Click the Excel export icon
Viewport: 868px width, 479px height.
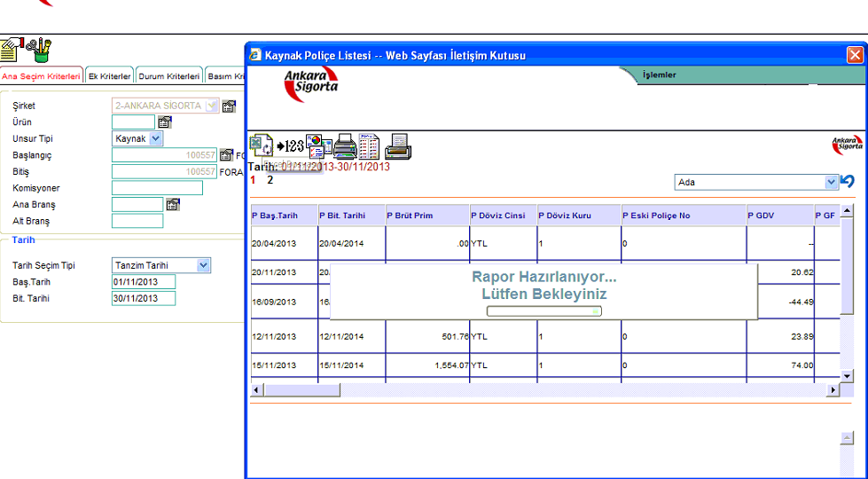[261, 145]
